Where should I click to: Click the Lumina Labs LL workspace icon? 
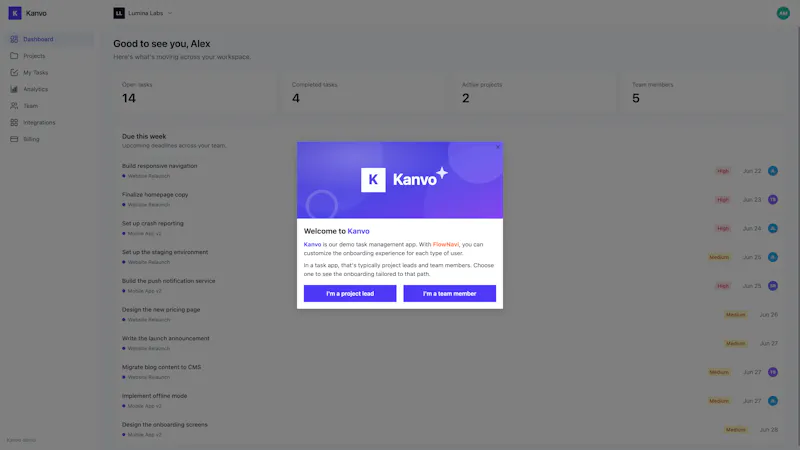click(x=119, y=13)
